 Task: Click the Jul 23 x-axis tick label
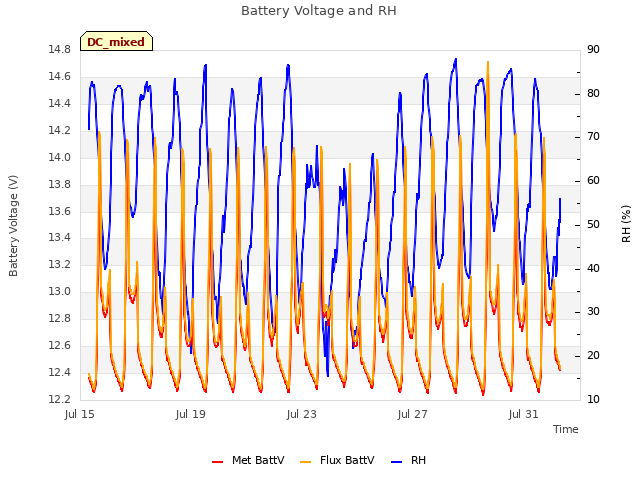click(x=302, y=415)
